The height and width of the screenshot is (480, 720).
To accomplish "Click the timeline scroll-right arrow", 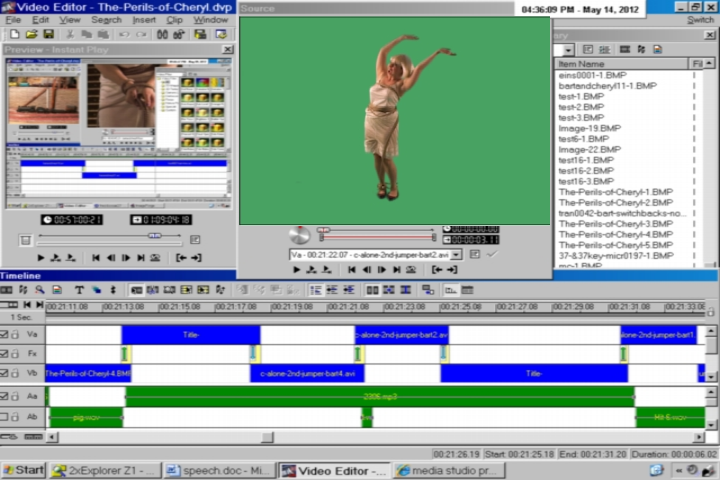I will (698, 437).
